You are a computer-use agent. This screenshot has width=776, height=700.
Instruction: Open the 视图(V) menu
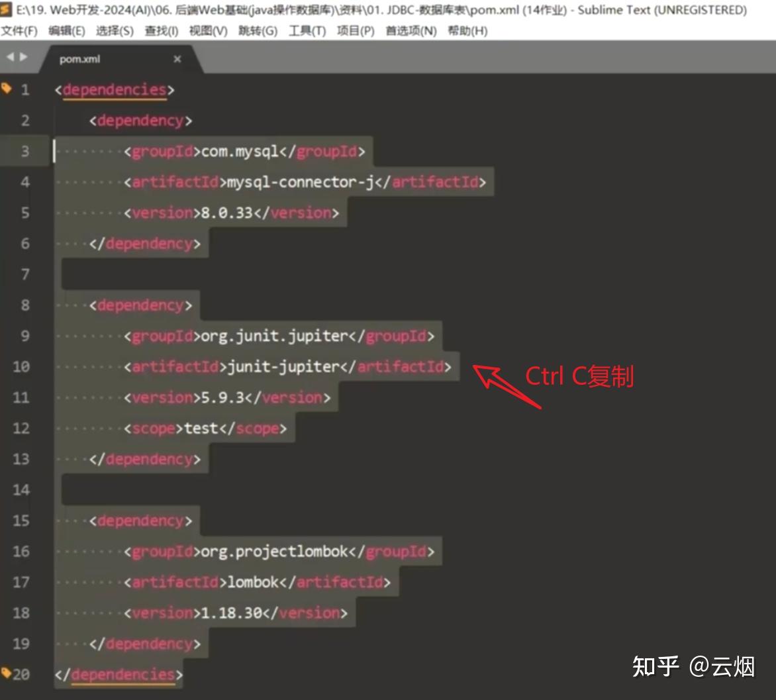209,30
